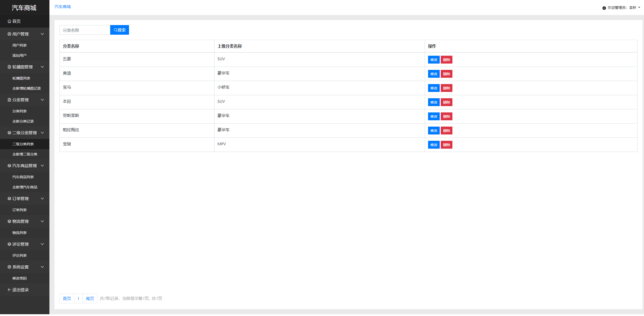Go to 首页 in the pagination

click(67, 299)
